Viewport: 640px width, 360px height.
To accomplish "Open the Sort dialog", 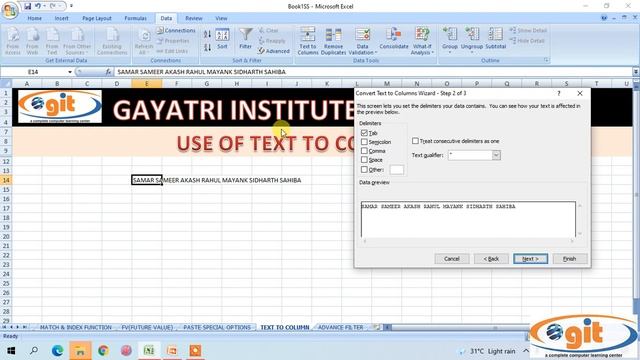I will 222,39.
